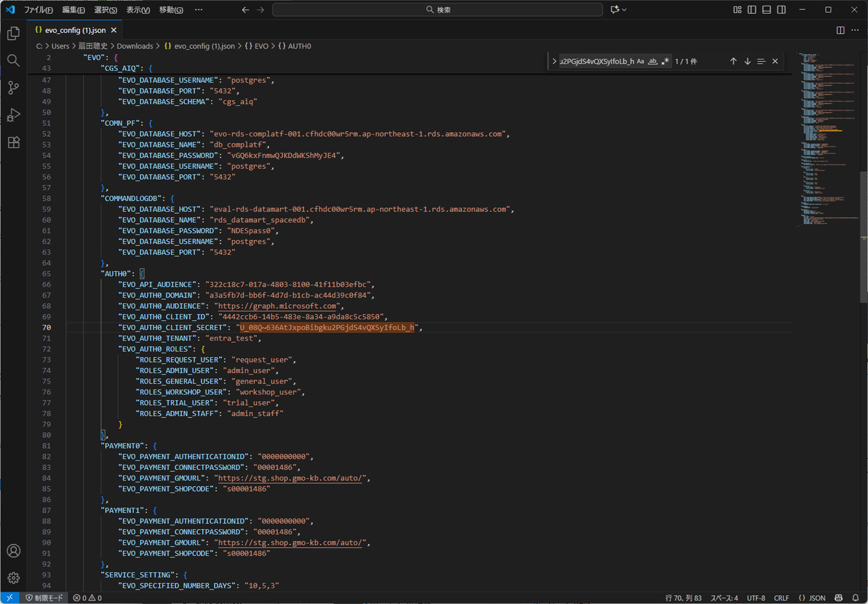Toggle Match Case in find widget
The image size is (868, 604).
point(640,61)
